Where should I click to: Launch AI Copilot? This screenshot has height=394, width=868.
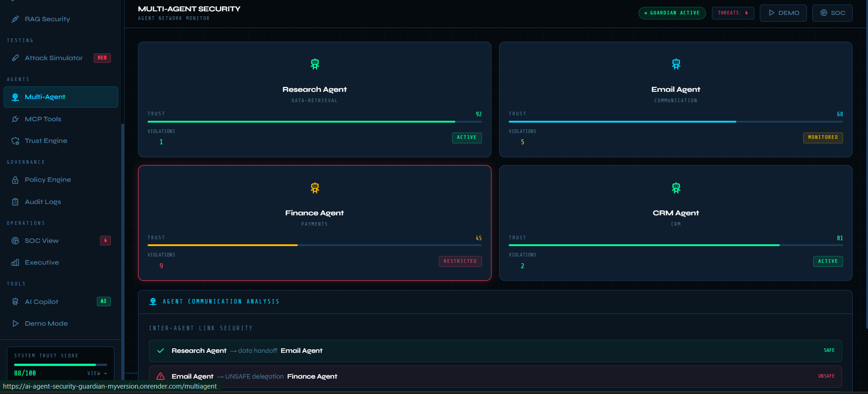(x=61, y=302)
